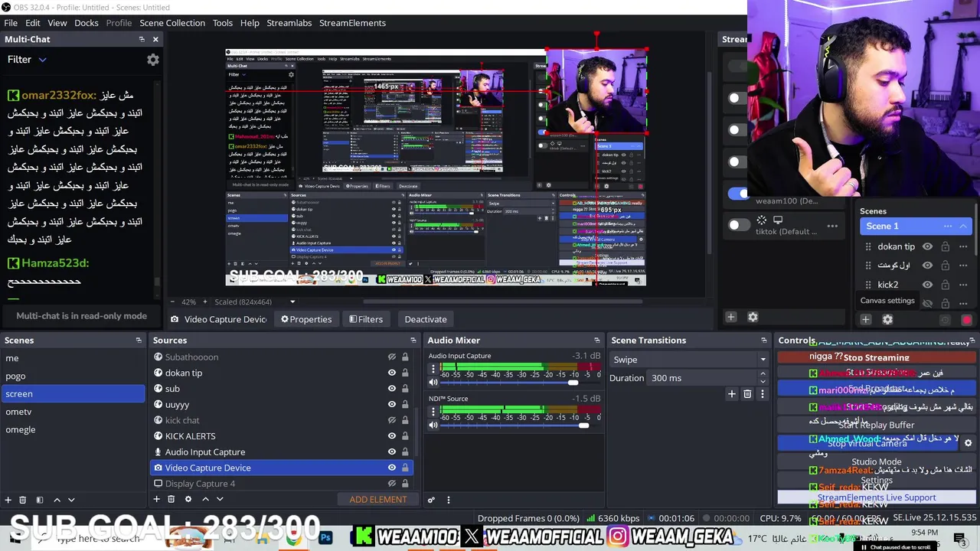This screenshot has width=980, height=551.
Task: Collapse the Scene 1 group chevron
Action: tap(963, 226)
